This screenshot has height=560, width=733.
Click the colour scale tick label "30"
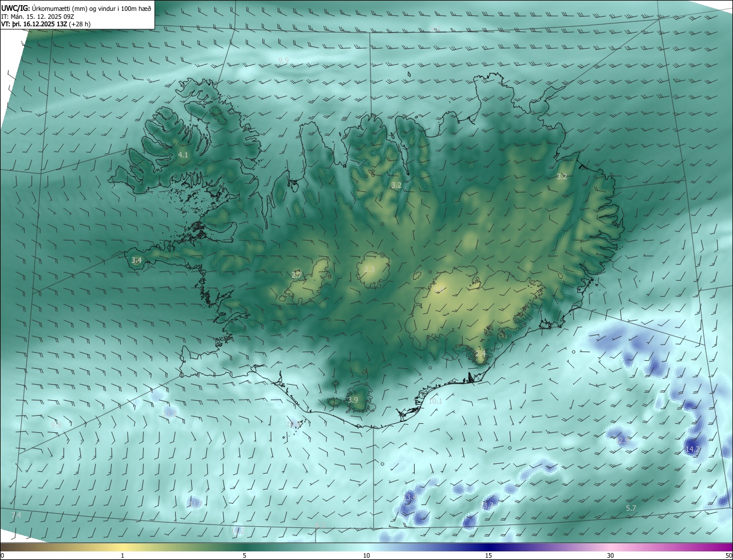tap(610, 555)
